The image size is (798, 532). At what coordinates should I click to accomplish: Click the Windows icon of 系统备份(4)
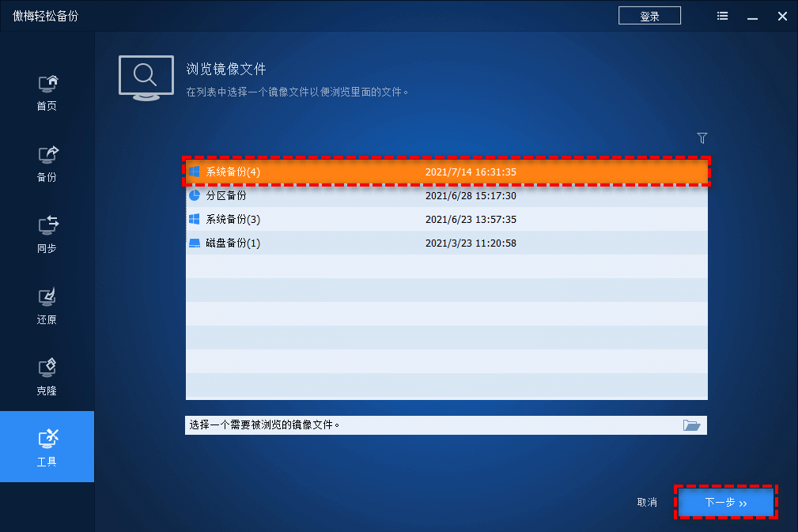pos(195,172)
